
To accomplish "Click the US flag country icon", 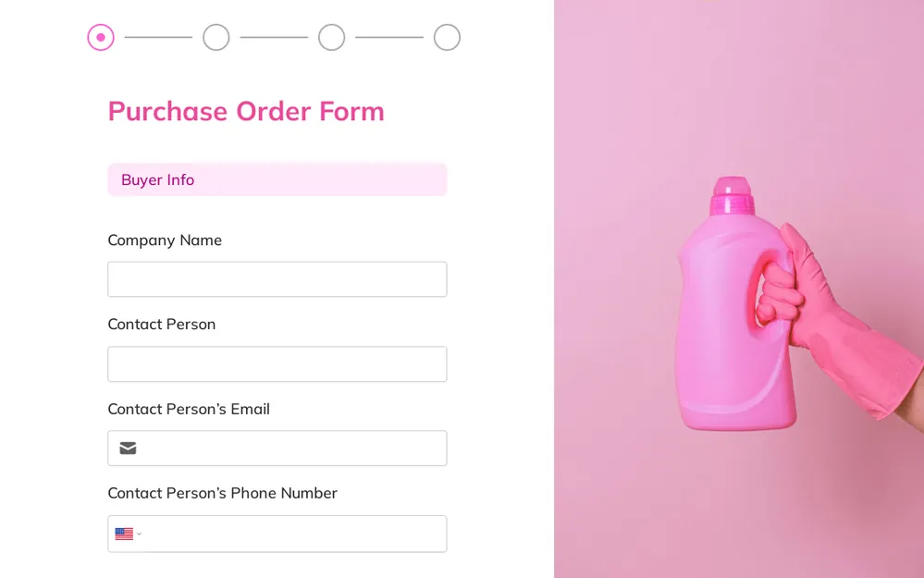I will [x=124, y=534].
